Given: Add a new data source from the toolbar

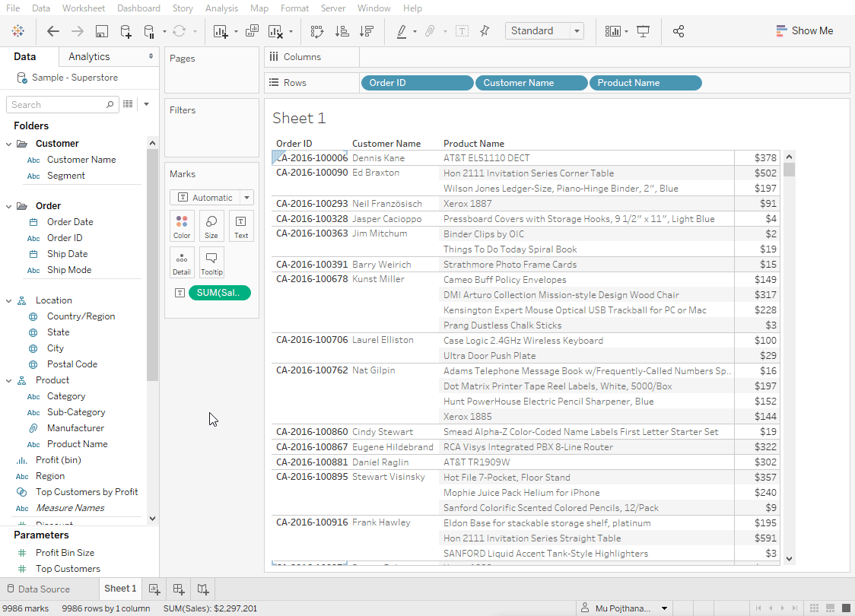Looking at the screenshot, I should click(x=126, y=31).
